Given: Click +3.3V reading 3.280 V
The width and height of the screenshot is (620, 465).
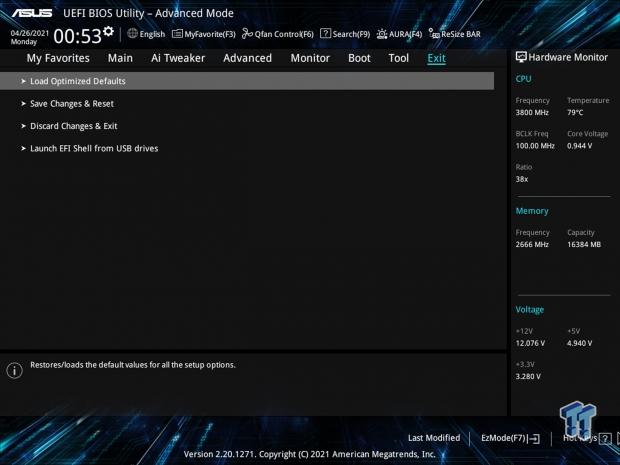Looking at the screenshot, I should coord(528,376).
